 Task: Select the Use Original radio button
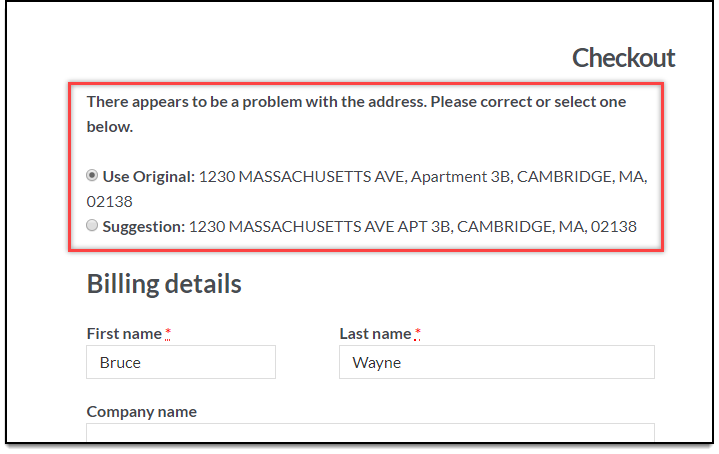tap(92, 176)
